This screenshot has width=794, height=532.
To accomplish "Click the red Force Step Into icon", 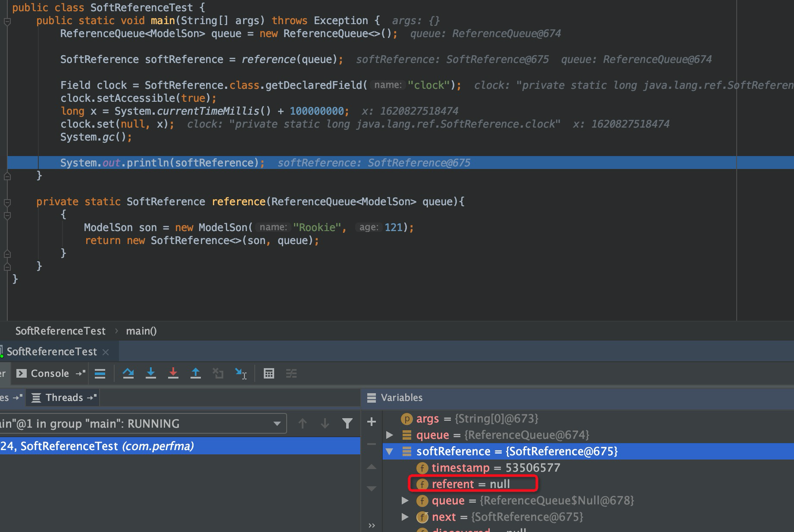I will click(x=173, y=373).
